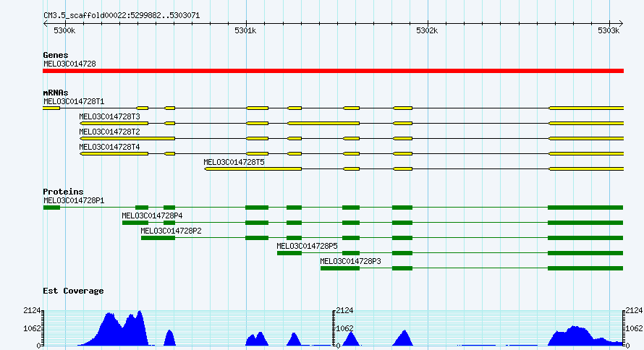Click the MELO3C014728P3 protein label
644x350 pixels.
351,261
